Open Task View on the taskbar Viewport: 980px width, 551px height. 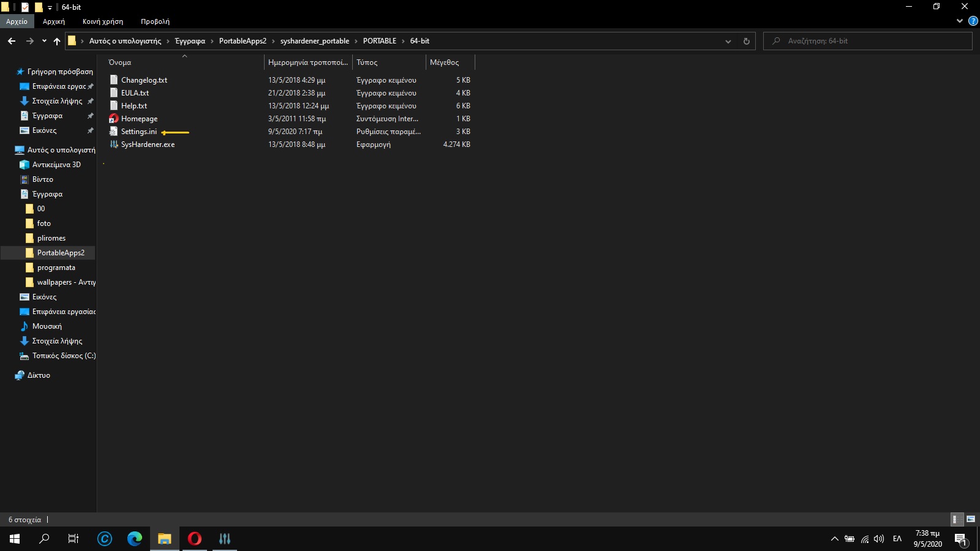tap(73, 539)
